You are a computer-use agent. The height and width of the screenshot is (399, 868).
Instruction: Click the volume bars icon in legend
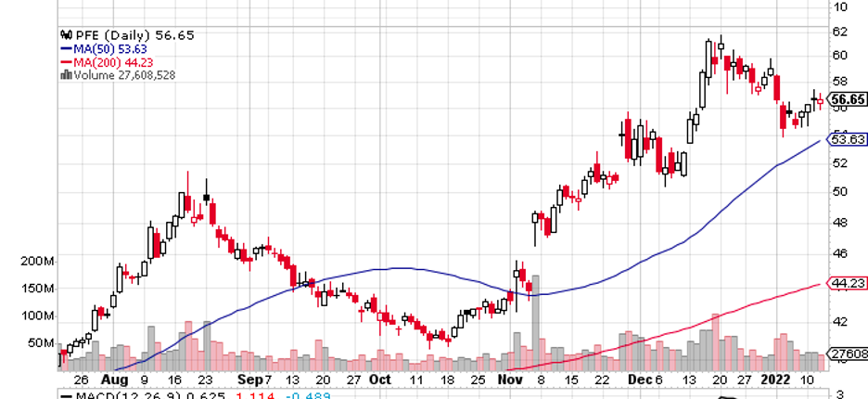pyautogui.click(x=67, y=75)
